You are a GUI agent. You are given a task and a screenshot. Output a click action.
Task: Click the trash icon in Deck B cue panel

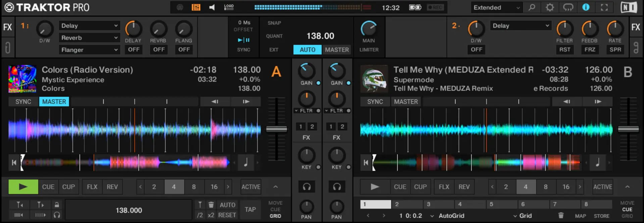(x=561, y=216)
